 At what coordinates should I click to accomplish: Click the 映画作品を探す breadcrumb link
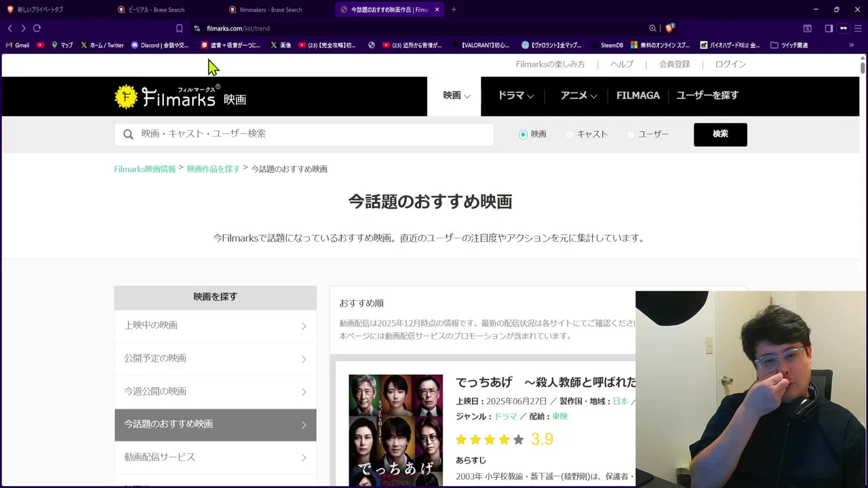coord(214,169)
